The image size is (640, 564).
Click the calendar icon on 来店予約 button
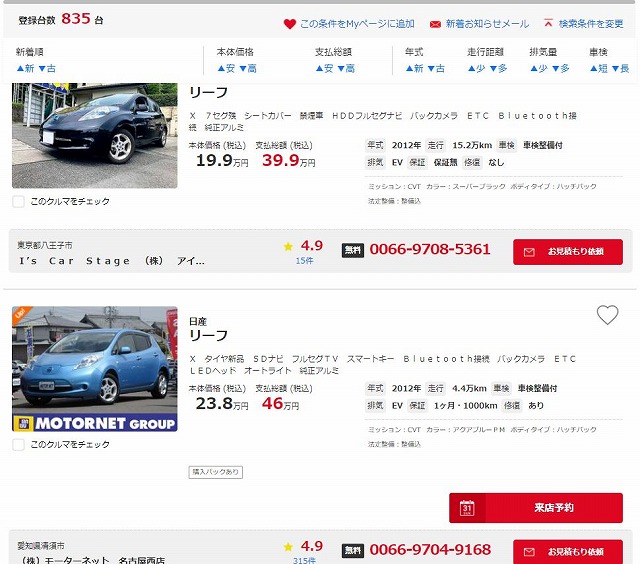(x=467, y=508)
